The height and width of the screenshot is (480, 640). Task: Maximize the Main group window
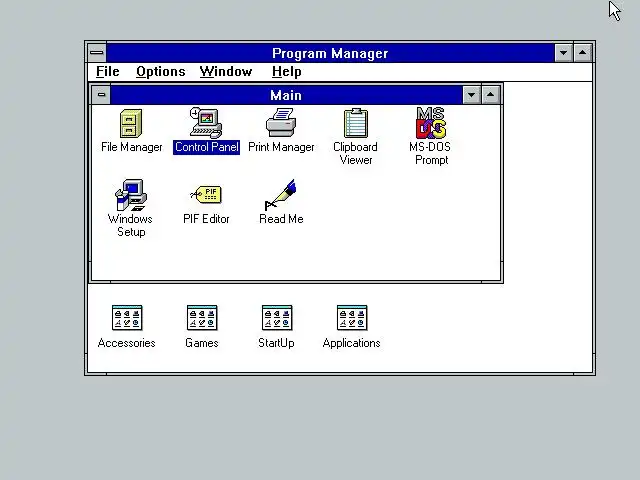point(491,95)
